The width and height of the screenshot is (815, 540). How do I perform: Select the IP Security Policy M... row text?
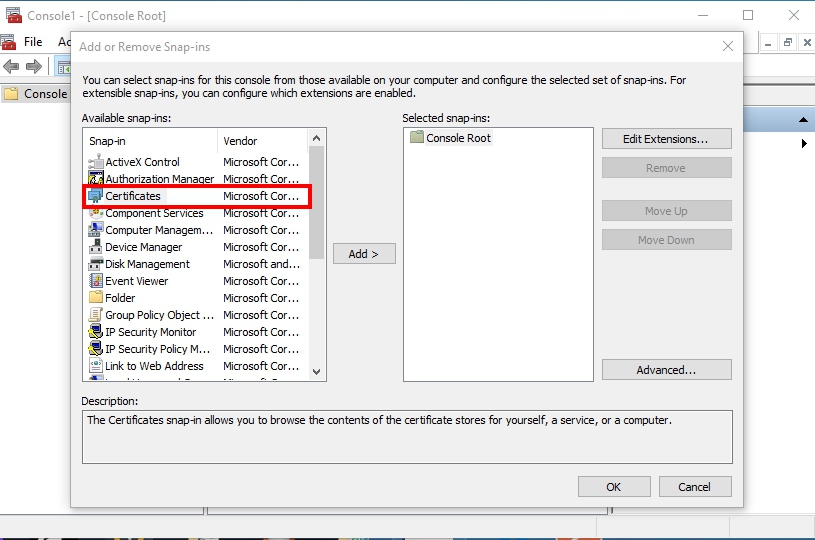[x=157, y=349]
